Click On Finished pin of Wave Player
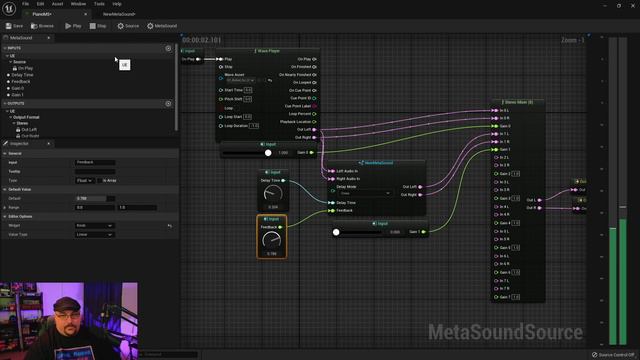Screen dimensions: 640x360 (x=314, y=67)
